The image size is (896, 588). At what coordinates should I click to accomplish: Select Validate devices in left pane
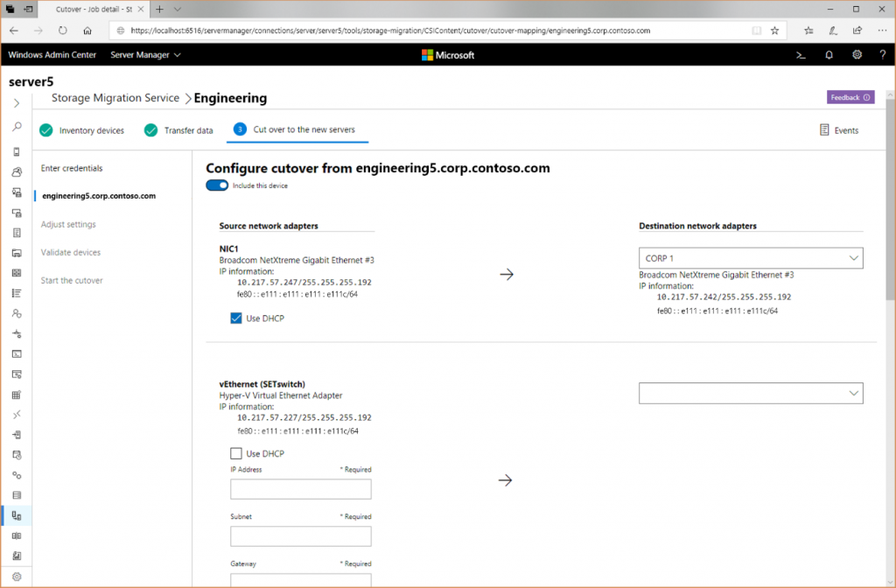coord(71,252)
